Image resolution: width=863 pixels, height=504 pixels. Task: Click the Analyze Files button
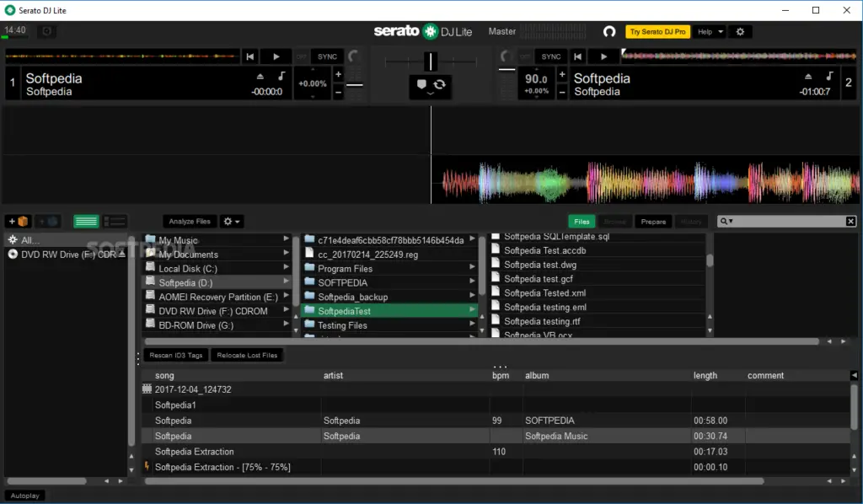coord(190,221)
